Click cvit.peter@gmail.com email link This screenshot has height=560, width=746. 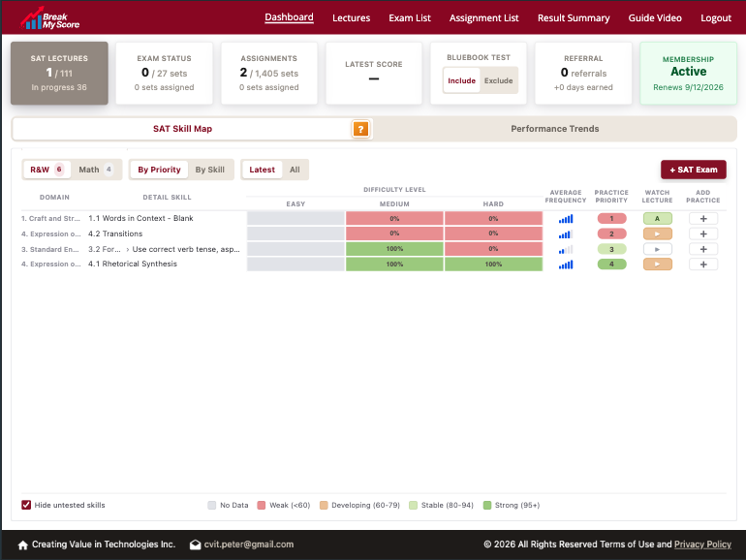coord(248,544)
